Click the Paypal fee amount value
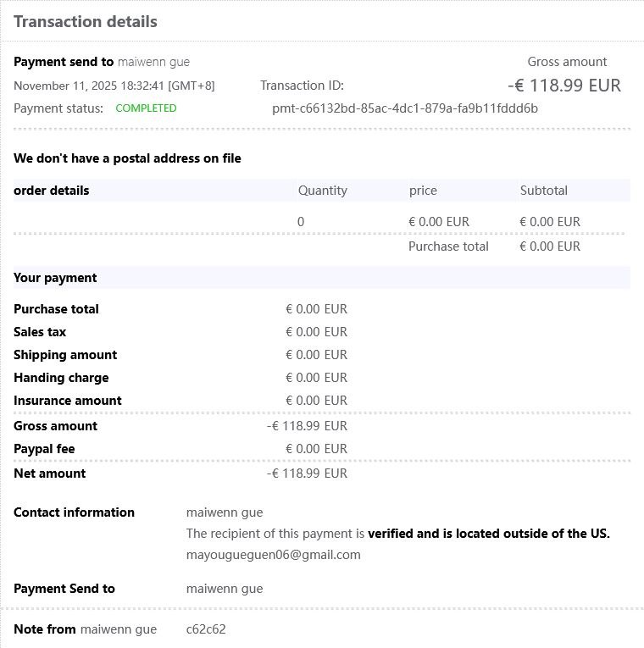Screen dimensions: 644x648 pyautogui.click(x=316, y=449)
